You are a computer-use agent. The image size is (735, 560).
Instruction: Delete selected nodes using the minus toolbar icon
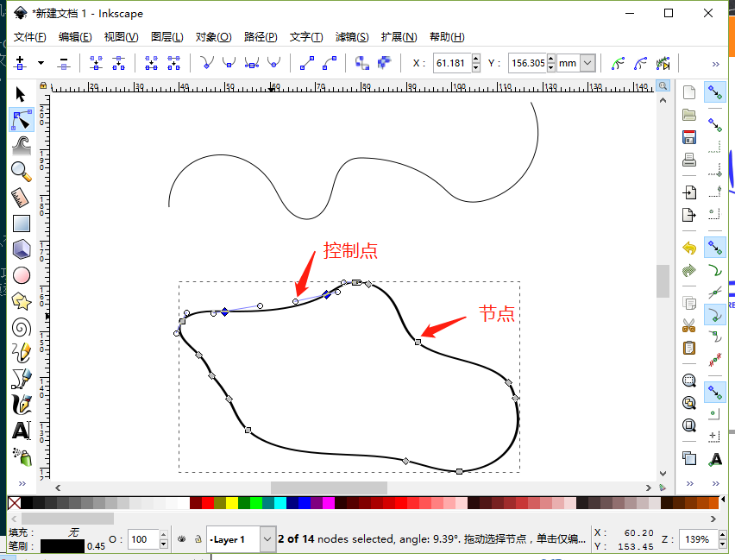tap(62, 63)
